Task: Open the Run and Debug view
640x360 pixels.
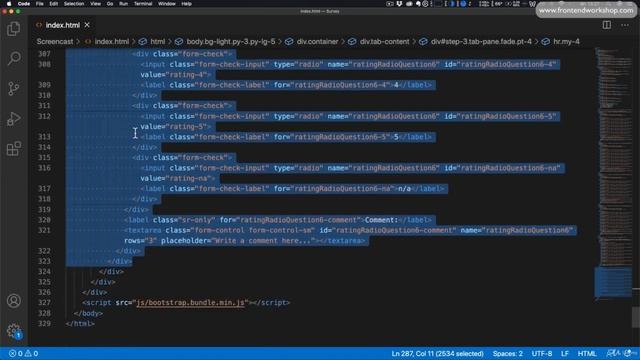Action: (x=13, y=118)
